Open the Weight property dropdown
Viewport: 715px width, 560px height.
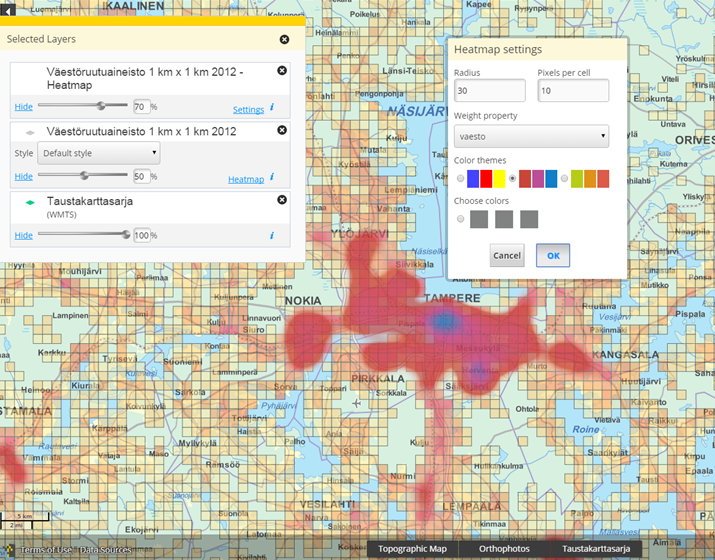coord(531,136)
